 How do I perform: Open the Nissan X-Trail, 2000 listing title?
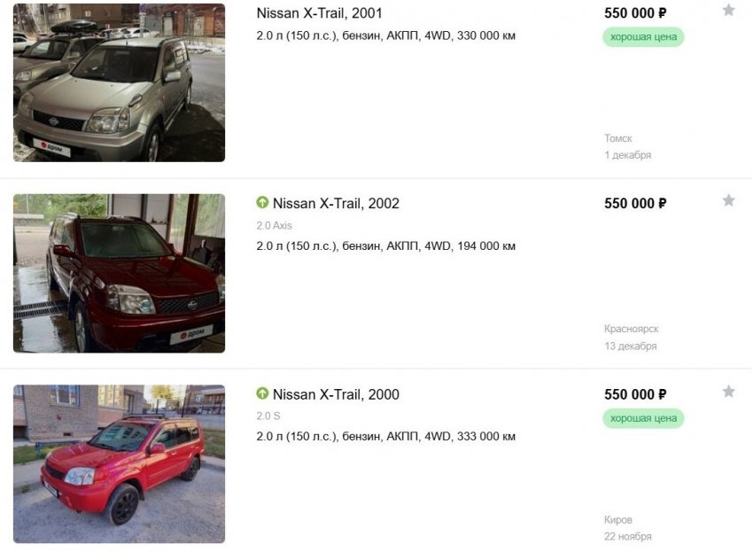click(336, 394)
